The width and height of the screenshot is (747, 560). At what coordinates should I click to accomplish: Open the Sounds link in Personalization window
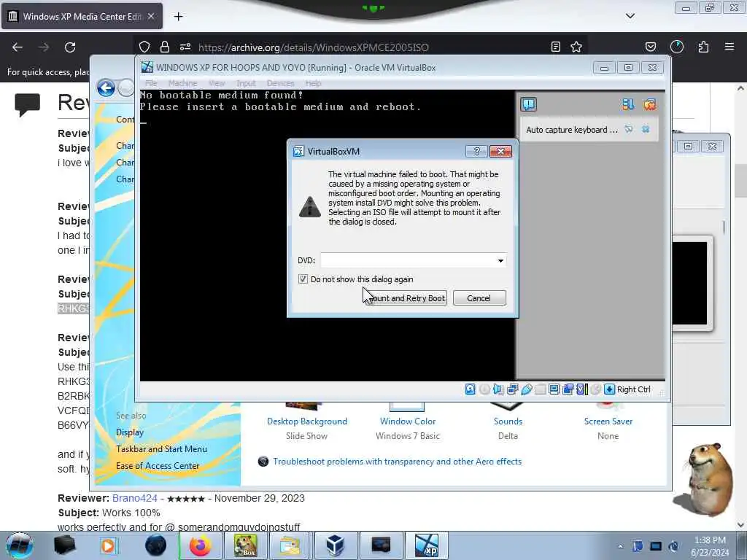click(508, 421)
